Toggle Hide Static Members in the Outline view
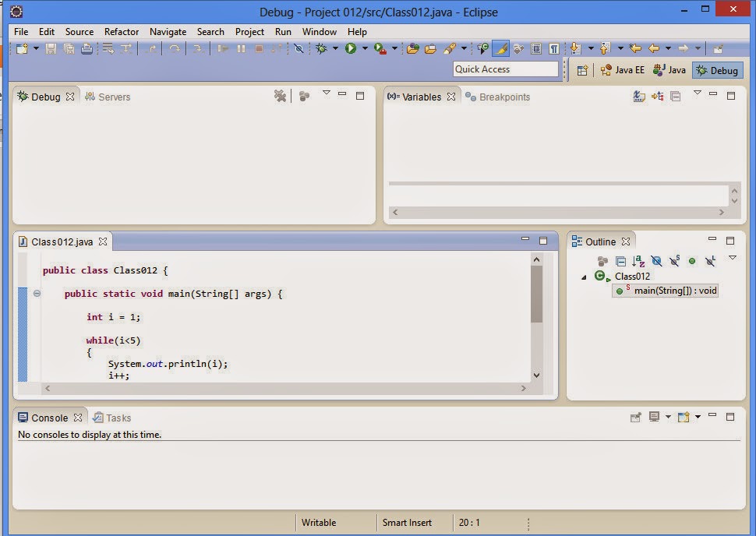The width and height of the screenshot is (756, 536). point(673,260)
